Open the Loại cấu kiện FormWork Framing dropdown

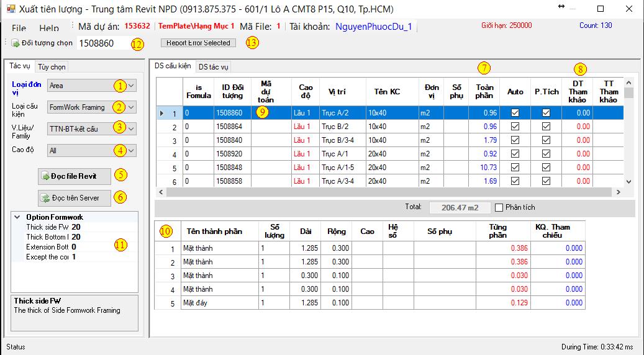point(91,107)
